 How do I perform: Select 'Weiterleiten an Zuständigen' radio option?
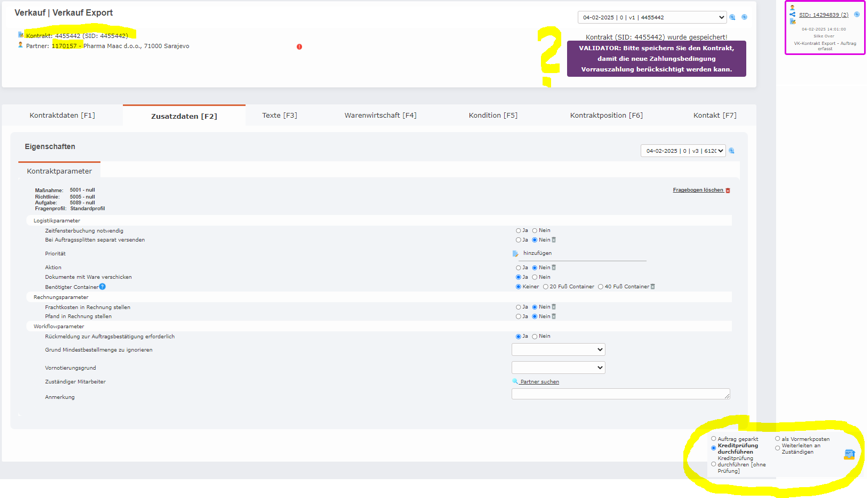(x=778, y=447)
